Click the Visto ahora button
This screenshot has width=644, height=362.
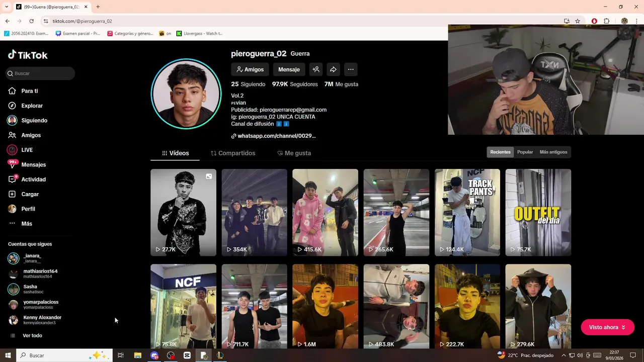pyautogui.click(x=607, y=327)
